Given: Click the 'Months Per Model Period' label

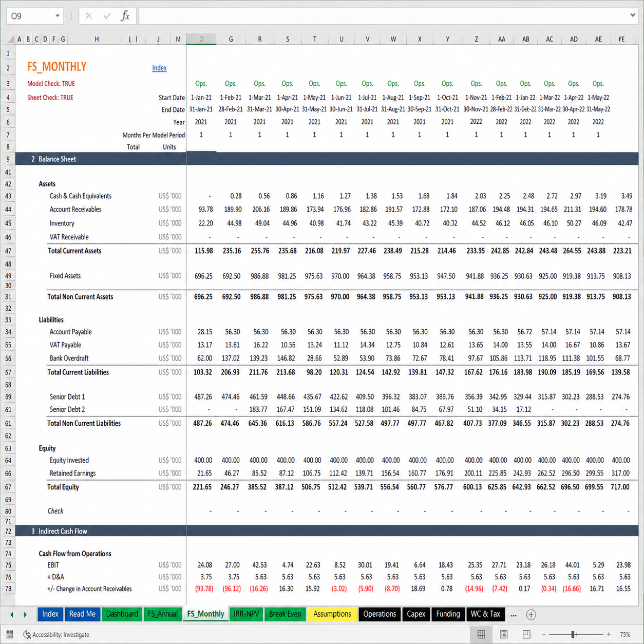Looking at the screenshot, I should click(x=154, y=135).
